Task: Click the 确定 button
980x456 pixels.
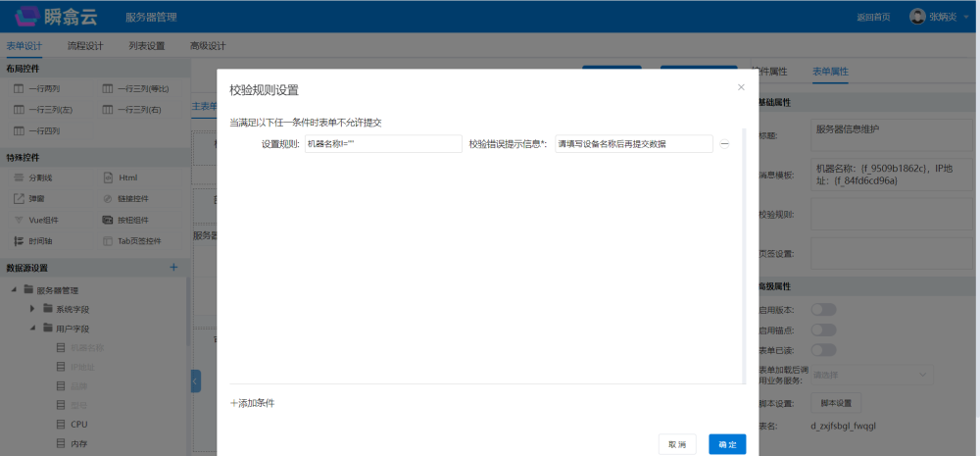Action: [x=727, y=444]
